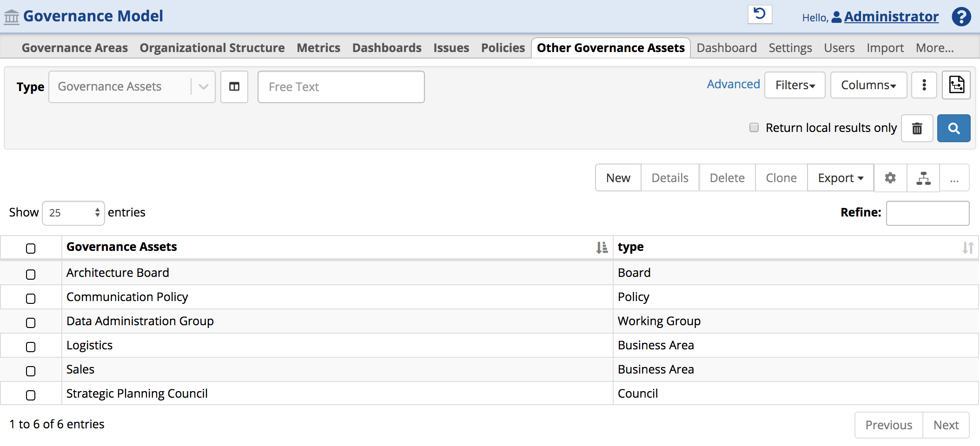Open the Organizational Structure tab

point(212,47)
